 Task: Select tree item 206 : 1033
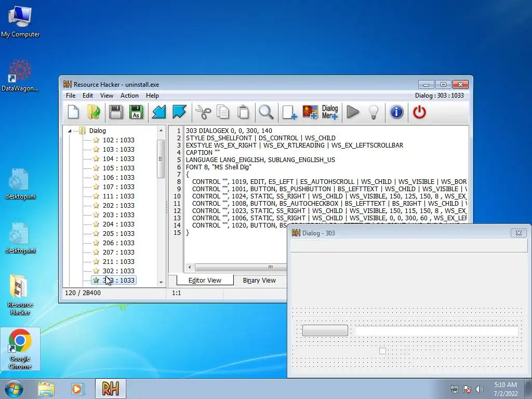click(x=118, y=243)
